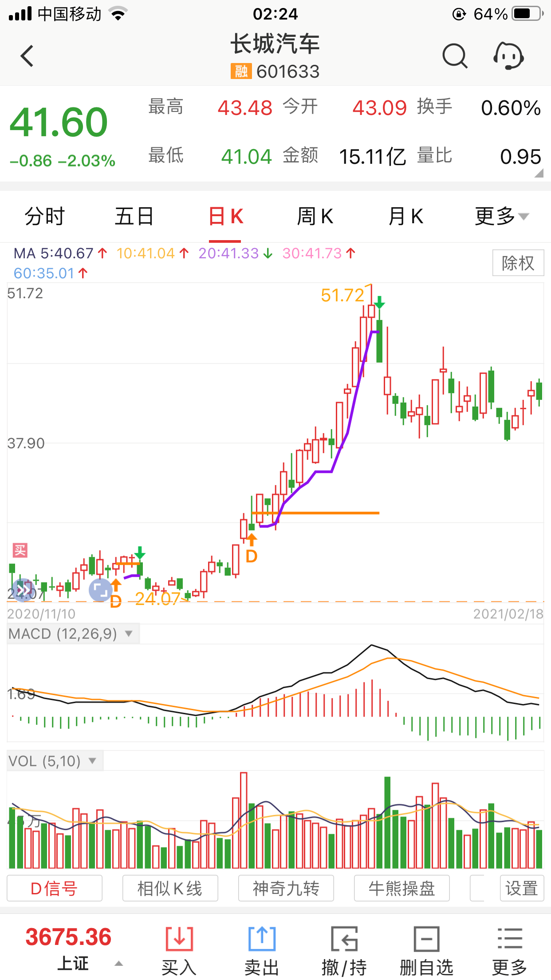The height and width of the screenshot is (980, 551).
Task: Toggle the 牛熊操盘 indicator
Action: (402, 889)
